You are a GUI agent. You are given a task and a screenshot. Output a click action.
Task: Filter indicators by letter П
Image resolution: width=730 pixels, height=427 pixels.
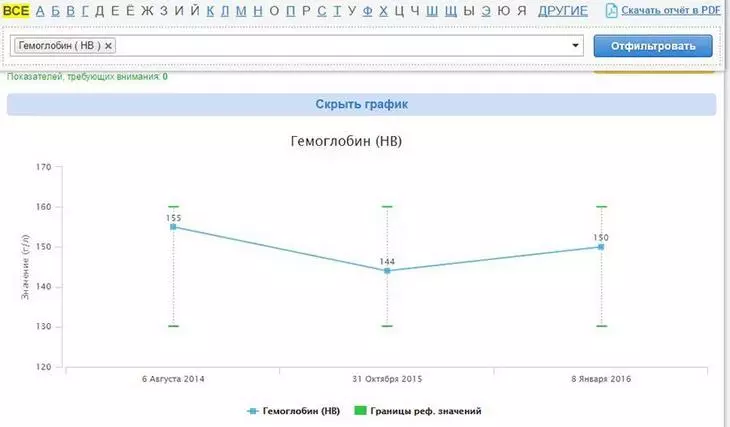tap(291, 10)
